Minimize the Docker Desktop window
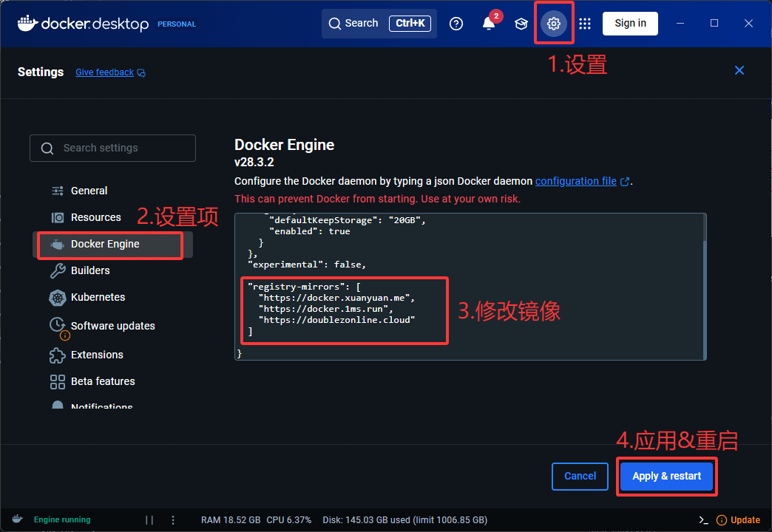The height and width of the screenshot is (532, 772). click(680, 23)
